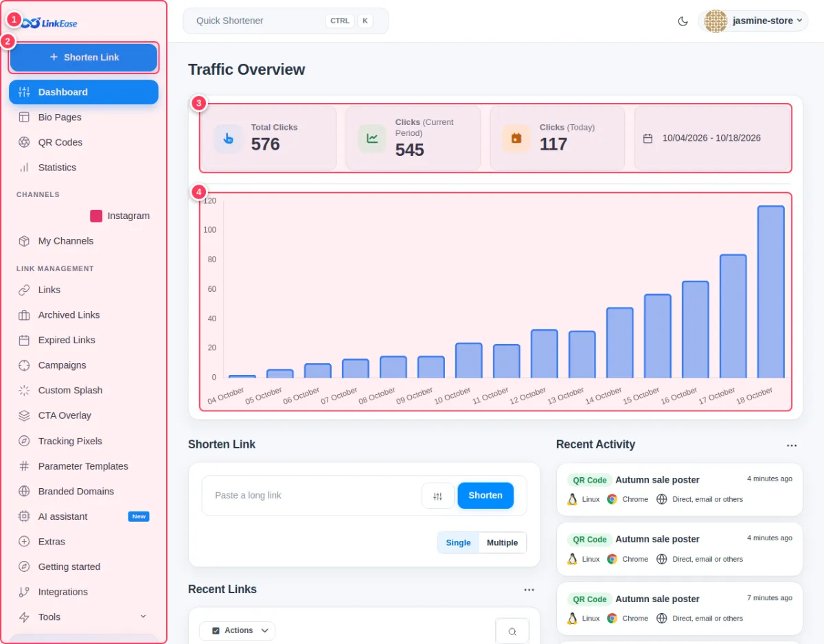
Task: Click the jasmine-store avatar image
Action: 716,21
